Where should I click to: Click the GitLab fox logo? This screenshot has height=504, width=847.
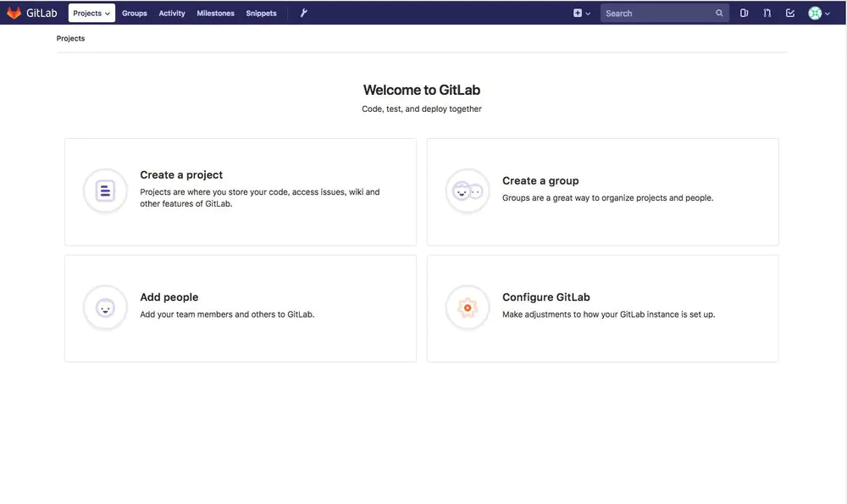tap(14, 13)
